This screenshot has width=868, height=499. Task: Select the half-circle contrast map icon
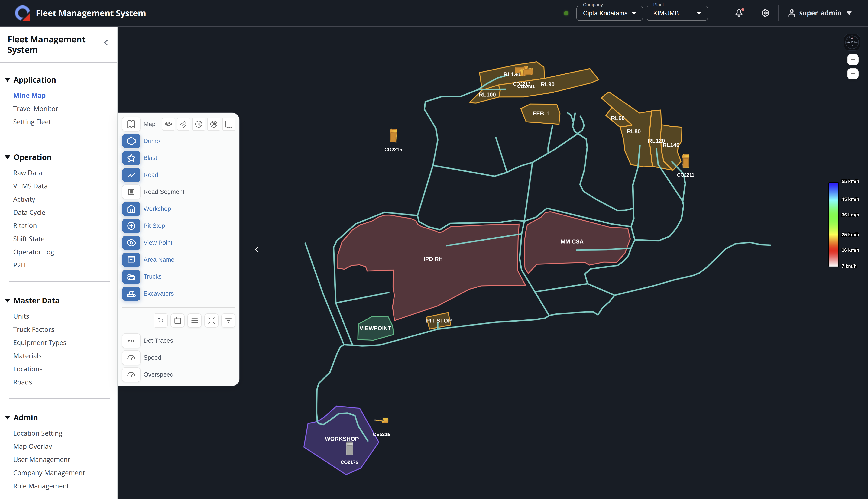tap(198, 124)
